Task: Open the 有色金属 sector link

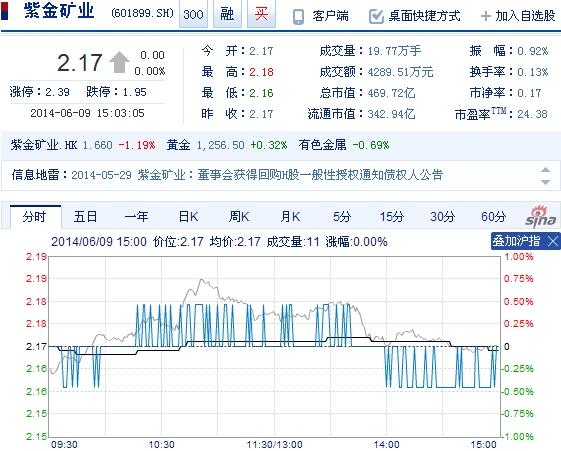Action: tap(322, 145)
